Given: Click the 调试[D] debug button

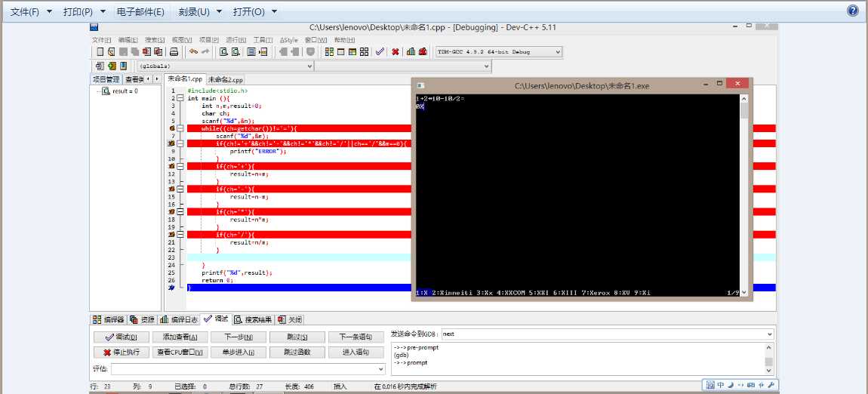Looking at the screenshot, I should pyautogui.click(x=121, y=337).
